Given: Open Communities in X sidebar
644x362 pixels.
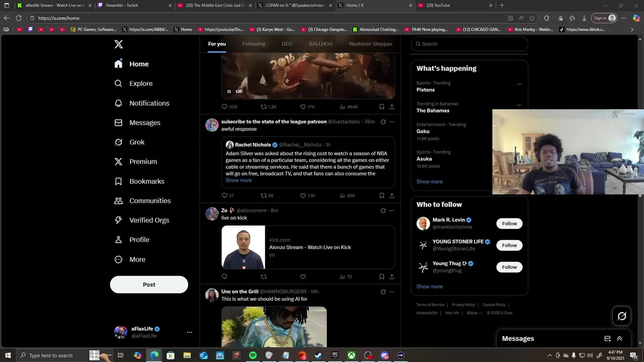Looking at the screenshot, I should pos(142,201).
